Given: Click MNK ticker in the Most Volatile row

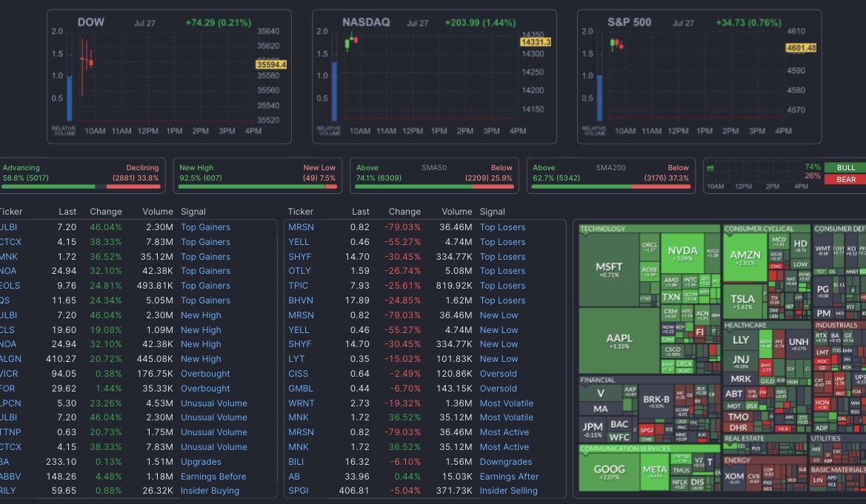Looking at the screenshot, I should pos(299,417).
